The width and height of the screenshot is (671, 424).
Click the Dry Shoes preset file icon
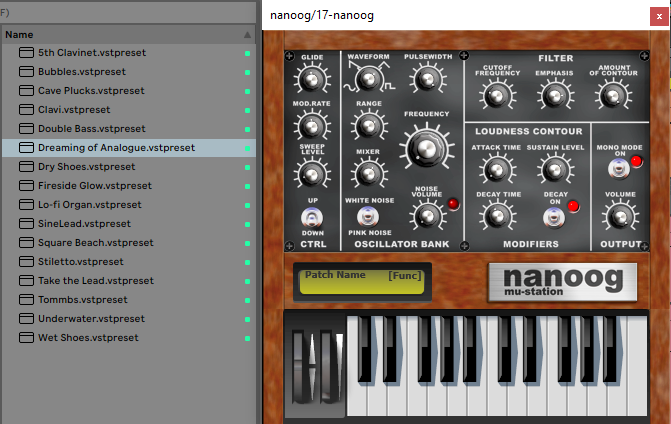[26, 166]
